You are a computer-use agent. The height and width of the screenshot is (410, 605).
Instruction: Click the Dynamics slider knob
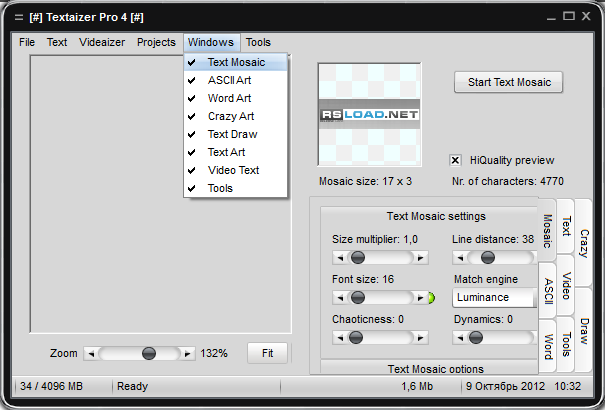coord(475,338)
